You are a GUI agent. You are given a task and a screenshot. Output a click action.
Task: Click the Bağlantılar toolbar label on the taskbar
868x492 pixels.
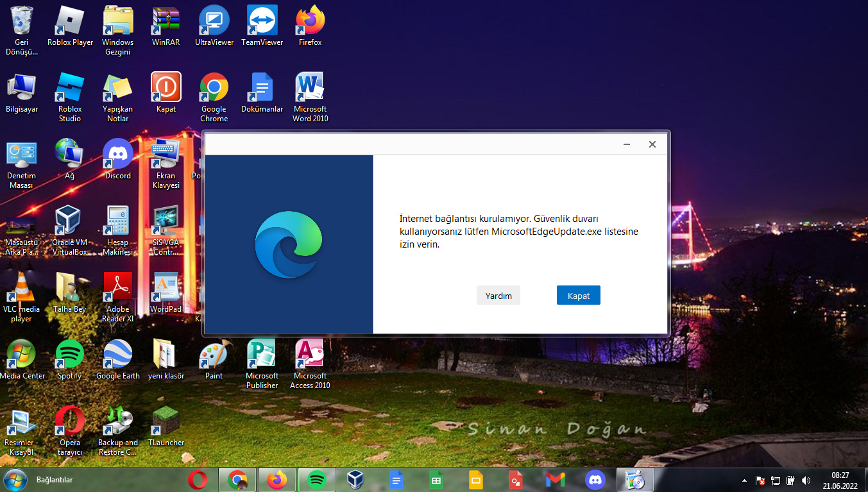[55, 480]
